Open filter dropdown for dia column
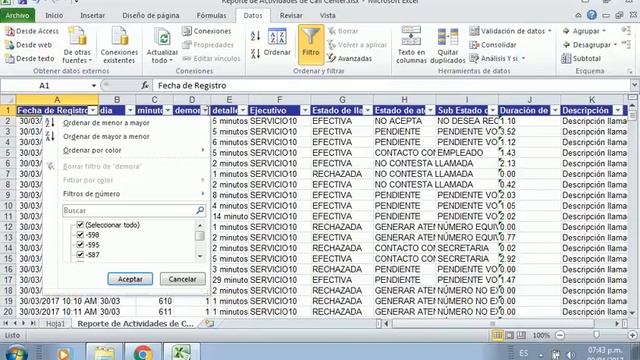This screenshot has height=360, width=640. 130,111
